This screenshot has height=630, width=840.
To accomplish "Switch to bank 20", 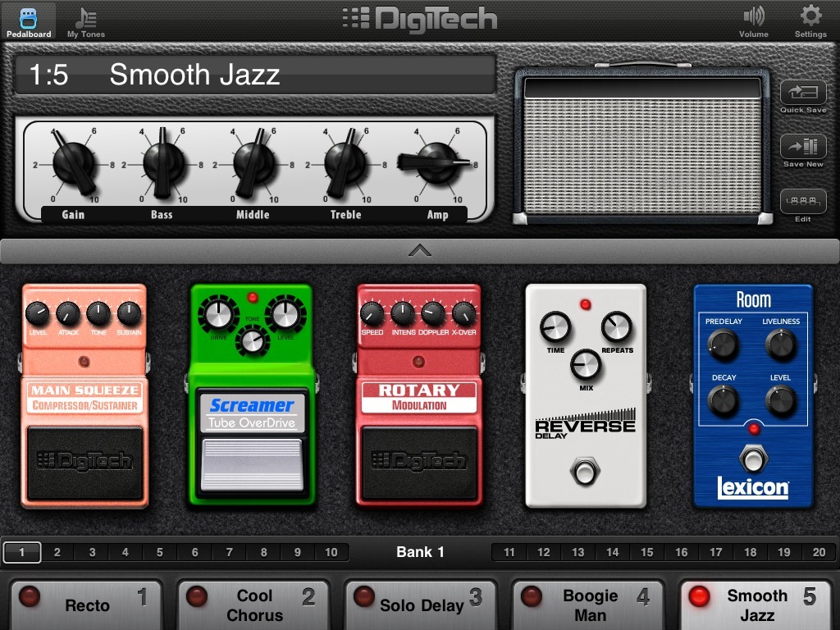I will (819, 552).
